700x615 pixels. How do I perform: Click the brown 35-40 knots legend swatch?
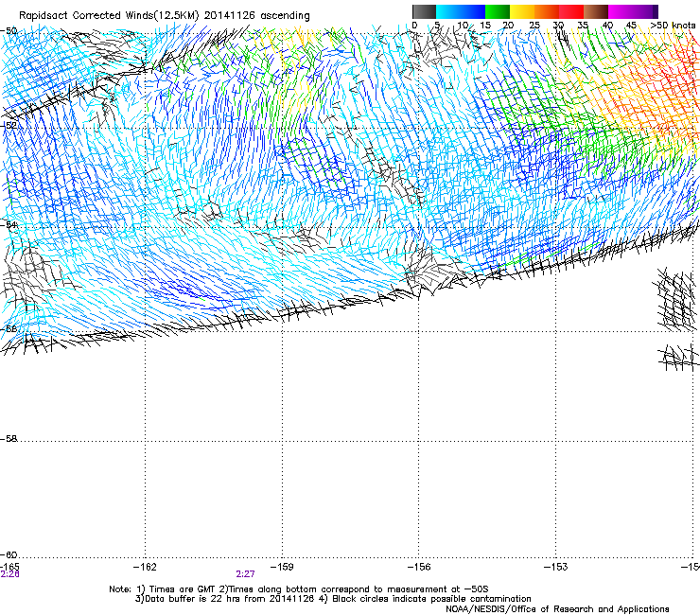click(x=596, y=11)
